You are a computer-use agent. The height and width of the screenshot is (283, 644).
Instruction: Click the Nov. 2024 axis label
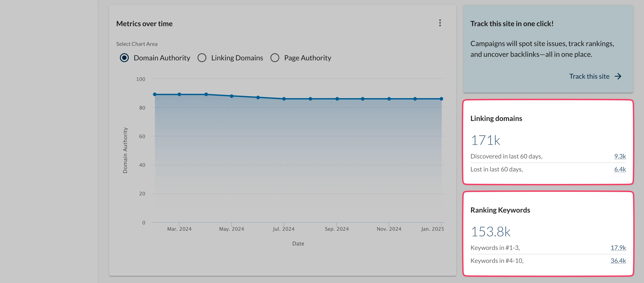coord(389,229)
